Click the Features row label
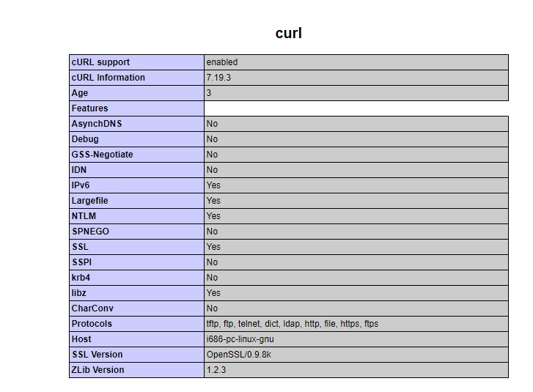Image resolution: width=533 pixels, height=392 pixels. 89,108
